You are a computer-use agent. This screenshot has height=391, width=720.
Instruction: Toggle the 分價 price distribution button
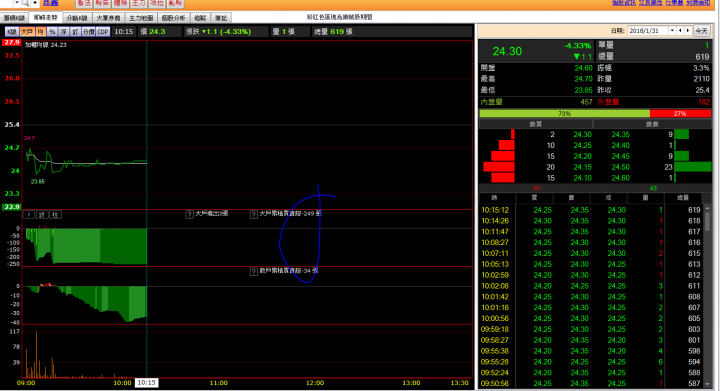click(x=88, y=32)
